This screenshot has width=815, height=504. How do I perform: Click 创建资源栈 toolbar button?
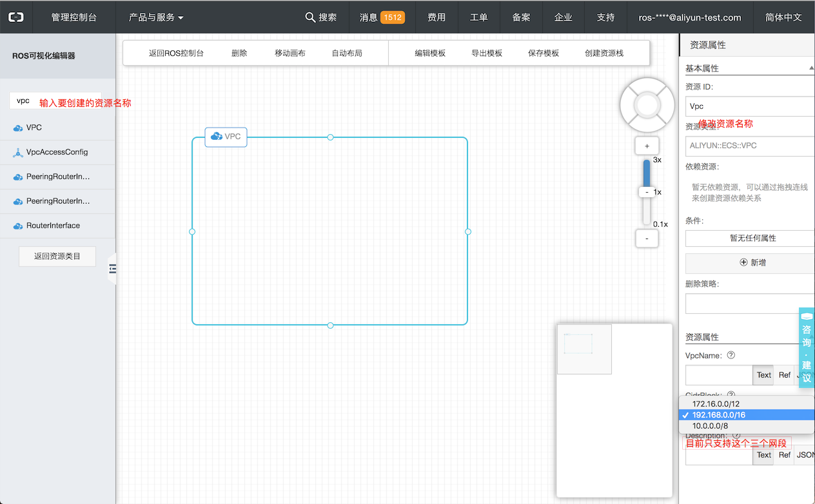604,53
